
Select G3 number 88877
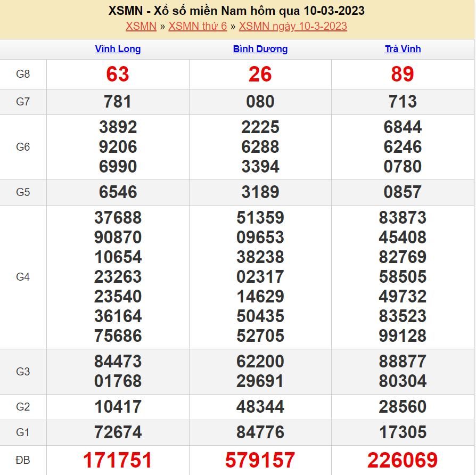point(403,362)
